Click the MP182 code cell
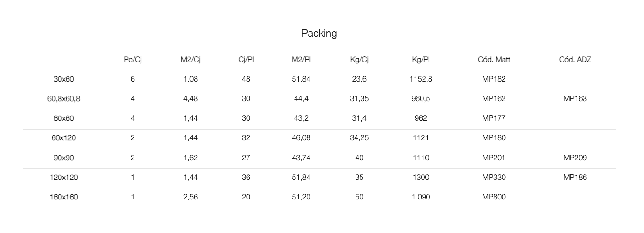This screenshot has height=233, width=644. click(494, 79)
